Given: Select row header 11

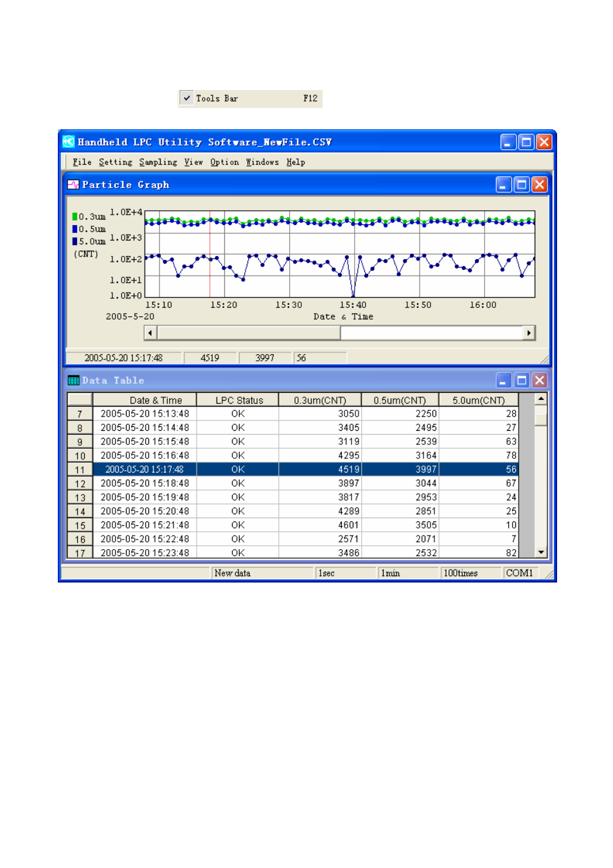Looking at the screenshot, I should click(80, 470).
